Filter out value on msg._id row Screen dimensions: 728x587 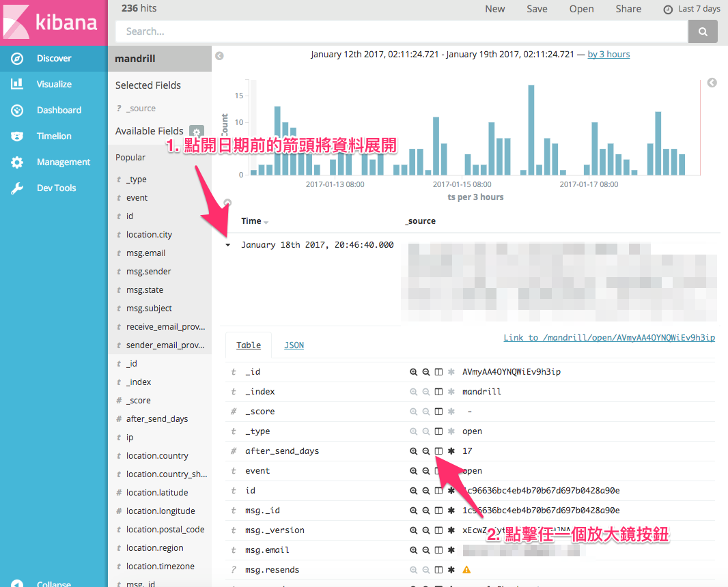tap(425, 511)
